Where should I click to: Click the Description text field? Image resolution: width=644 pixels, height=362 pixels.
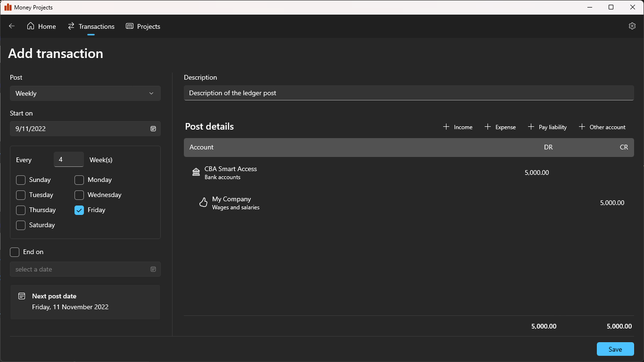(408, 93)
